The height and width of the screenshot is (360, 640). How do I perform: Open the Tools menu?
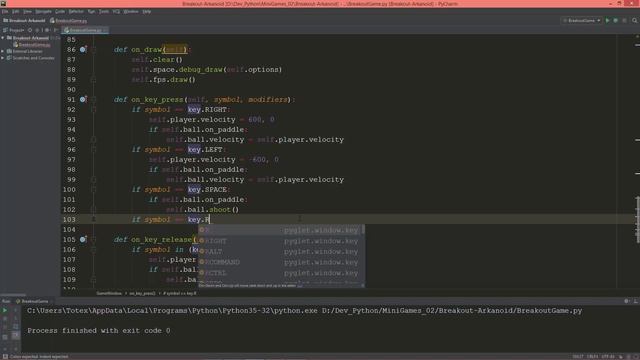pos(104,11)
